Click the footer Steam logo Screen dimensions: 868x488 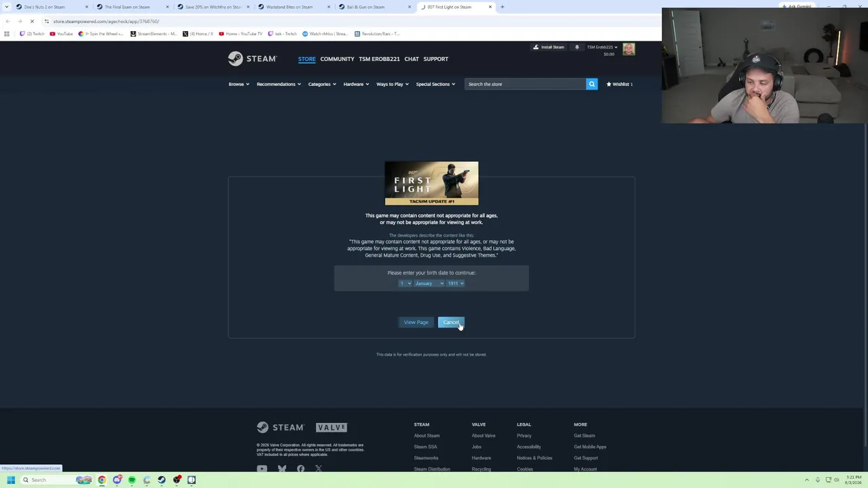280,427
